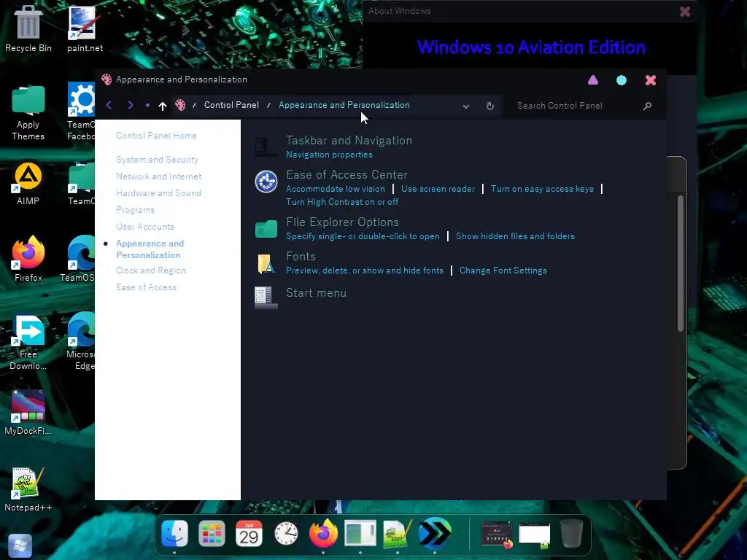747x560 pixels.
Task: Open Hardware and Sound category
Action: click(x=158, y=192)
